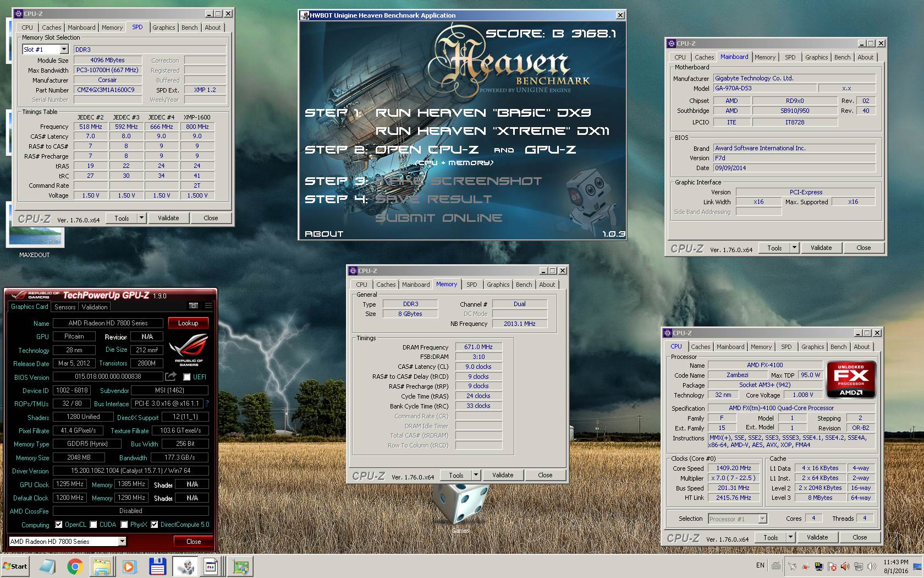Click Validate in the SPD CPU-Z window

(168, 218)
